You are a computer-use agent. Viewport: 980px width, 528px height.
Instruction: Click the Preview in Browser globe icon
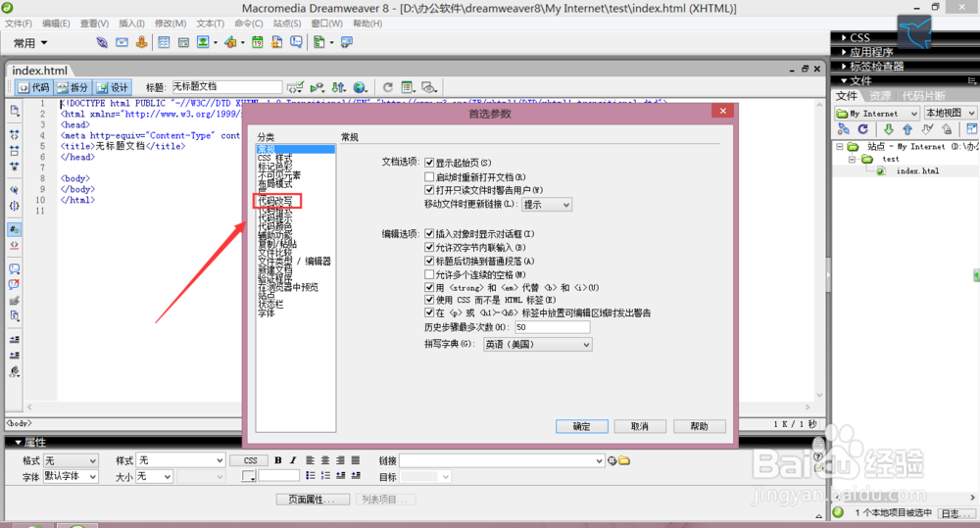click(x=360, y=87)
